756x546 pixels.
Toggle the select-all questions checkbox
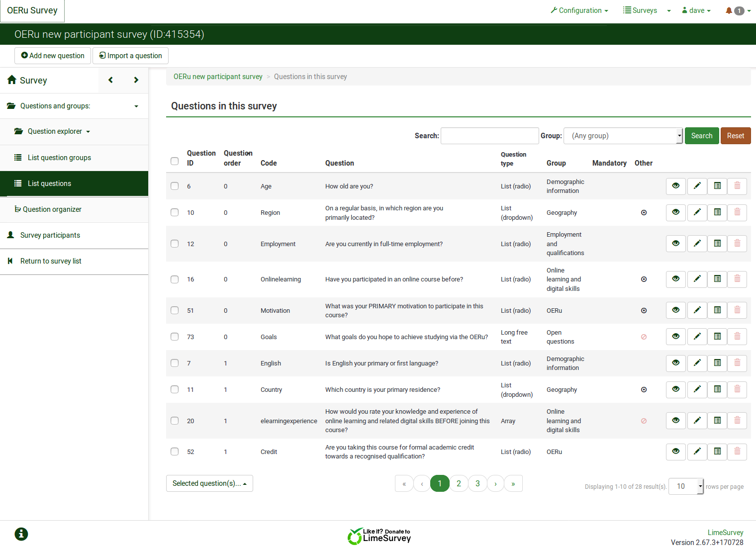(175, 161)
